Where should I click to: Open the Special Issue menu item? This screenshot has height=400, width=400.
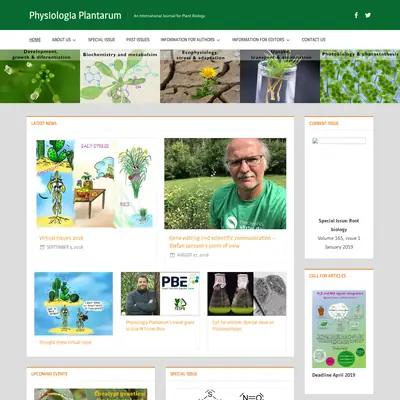(x=101, y=40)
